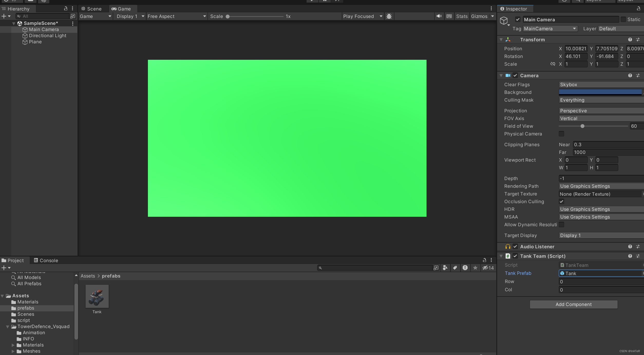
Task: Click the Hierarchy panel lock icon
Action: tap(65, 8)
